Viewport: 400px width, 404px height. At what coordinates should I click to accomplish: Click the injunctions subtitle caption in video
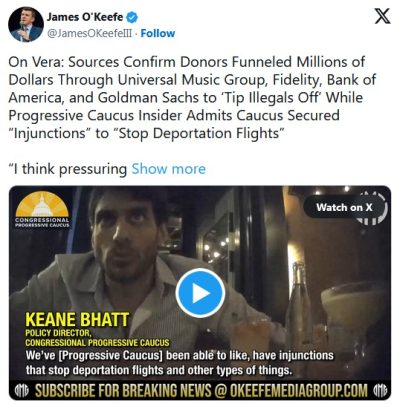pyautogui.click(x=180, y=363)
